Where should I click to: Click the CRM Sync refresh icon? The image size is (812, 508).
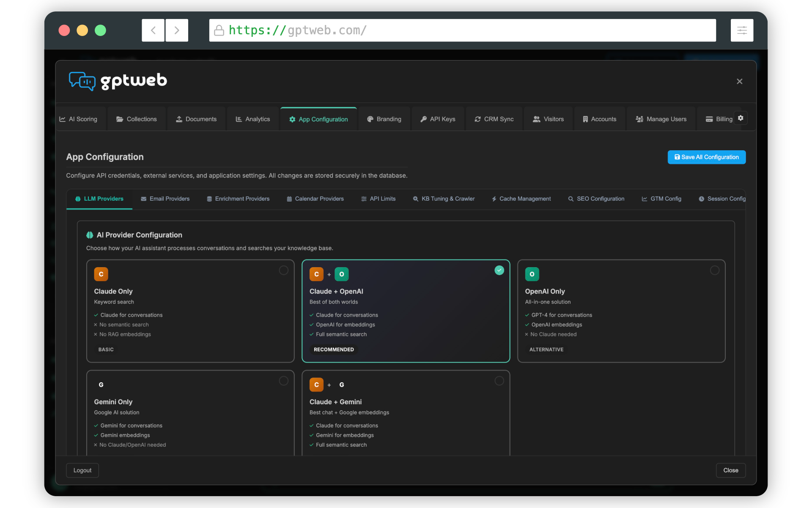pos(477,119)
